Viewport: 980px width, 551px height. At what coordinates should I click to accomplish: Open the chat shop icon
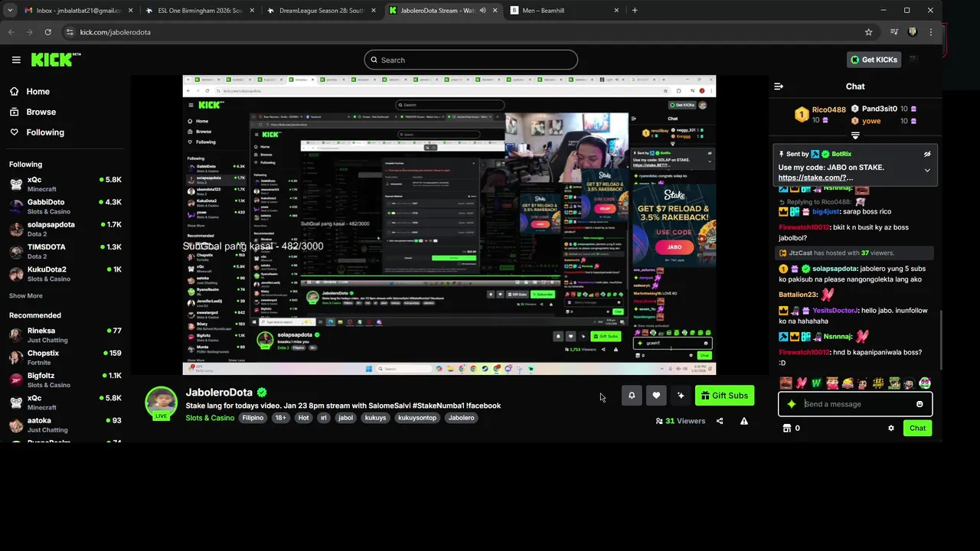coord(786,429)
